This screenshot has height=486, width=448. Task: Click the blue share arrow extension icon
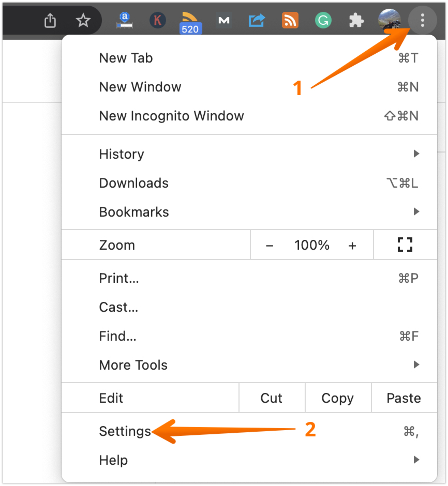click(x=257, y=20)
